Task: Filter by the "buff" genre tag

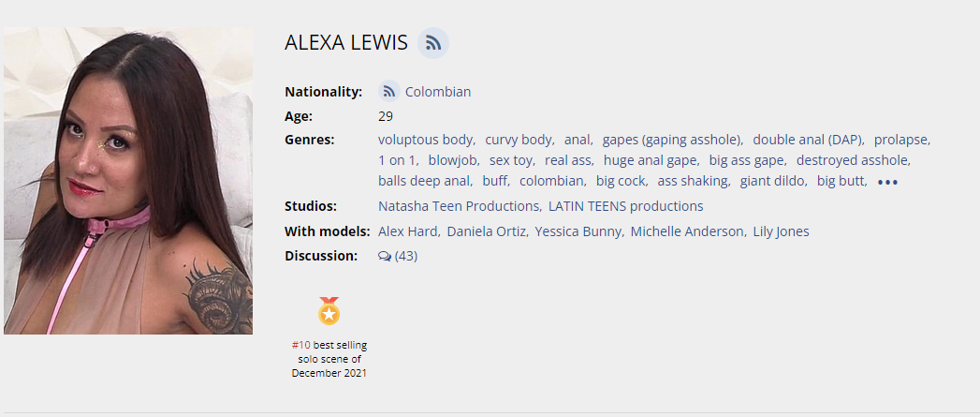Action: point(495,181)
